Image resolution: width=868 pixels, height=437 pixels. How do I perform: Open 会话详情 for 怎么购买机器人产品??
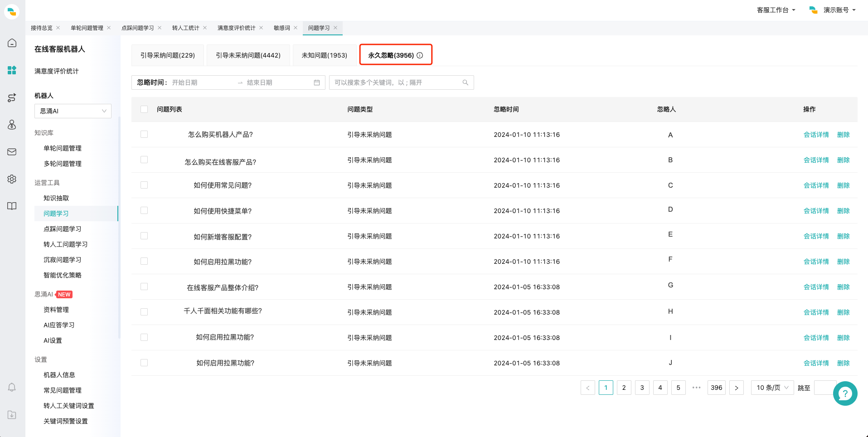(x=816, y=135)
